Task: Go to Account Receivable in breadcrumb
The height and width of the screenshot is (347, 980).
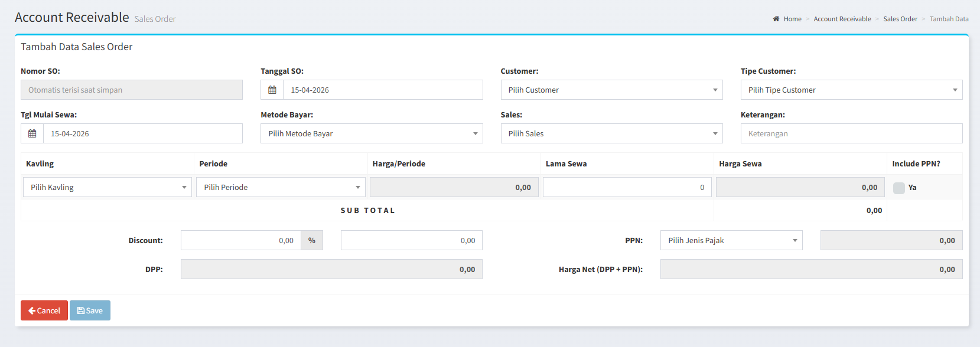Action: 842,19
